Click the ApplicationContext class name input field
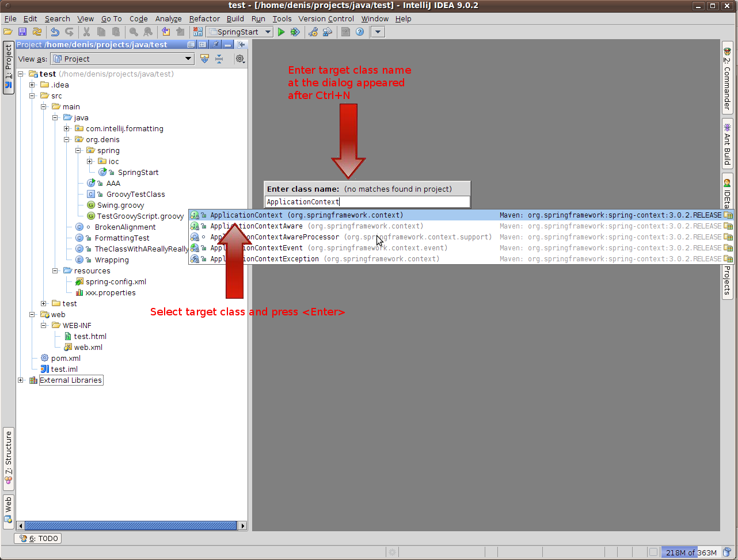This screenshot has width=738, height=560. click(367, 201)
